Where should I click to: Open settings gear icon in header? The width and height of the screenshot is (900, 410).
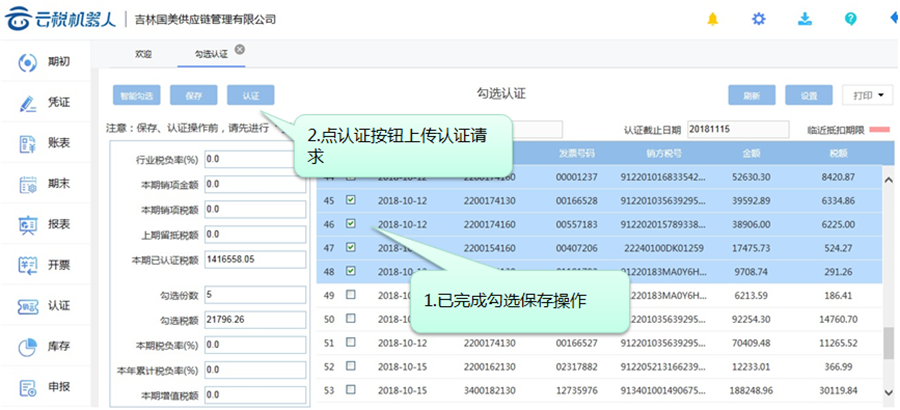pyautogui.click(x=759, y=19)
